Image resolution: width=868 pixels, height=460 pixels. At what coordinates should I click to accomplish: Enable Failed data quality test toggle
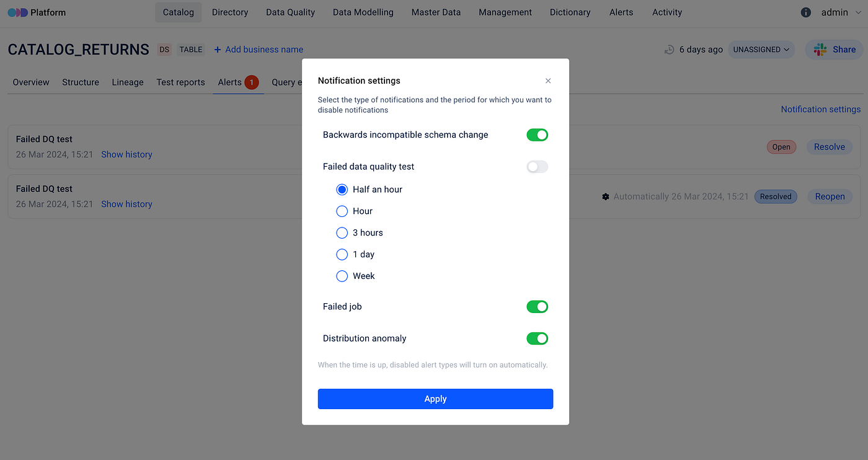pos(537,167)
